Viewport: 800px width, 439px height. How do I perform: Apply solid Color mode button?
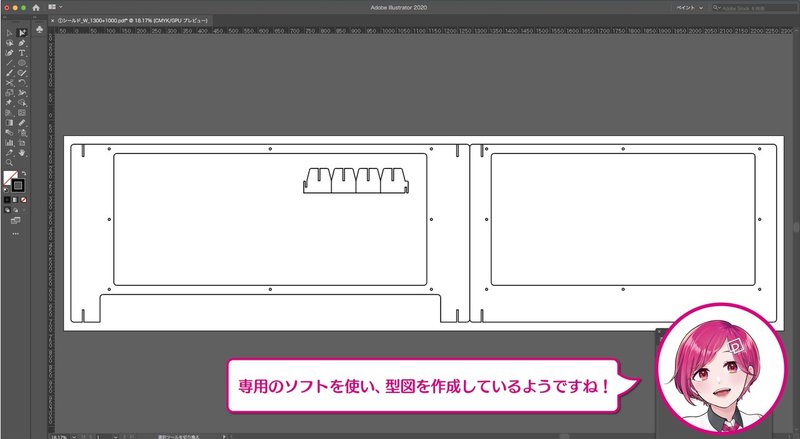(x=7, y=200)
